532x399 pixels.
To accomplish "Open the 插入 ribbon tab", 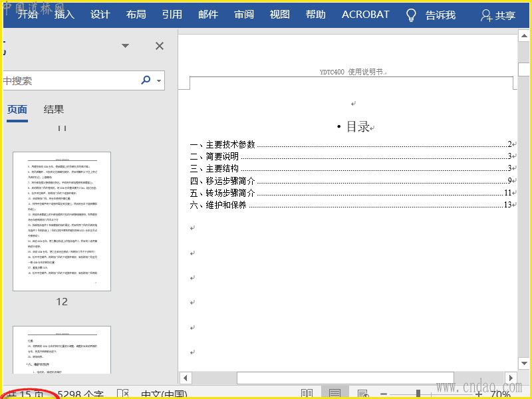I will [64, 15].
